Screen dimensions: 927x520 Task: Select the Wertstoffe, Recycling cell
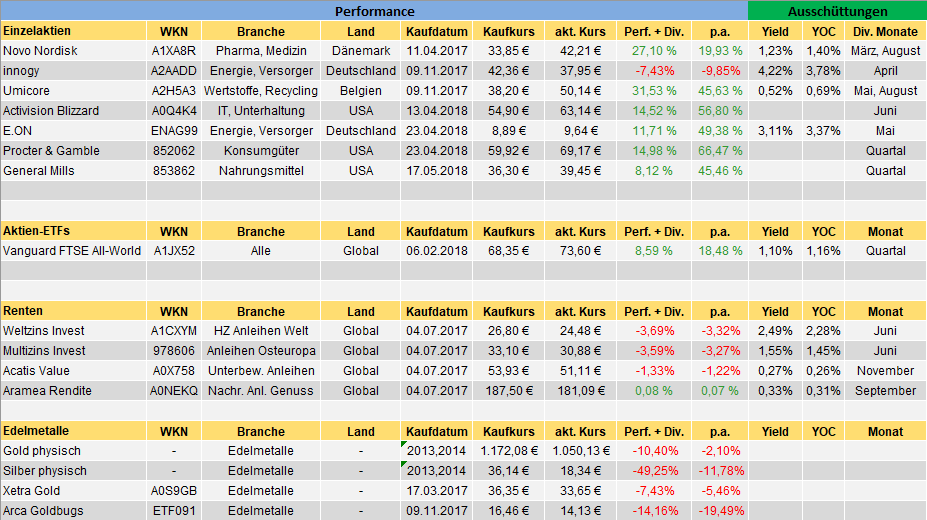tap(261, 91)
